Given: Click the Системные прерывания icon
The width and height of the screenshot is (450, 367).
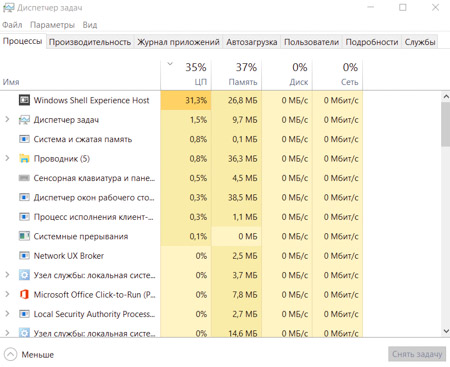Looking at the screenshot, I should (x=24, y=236).
